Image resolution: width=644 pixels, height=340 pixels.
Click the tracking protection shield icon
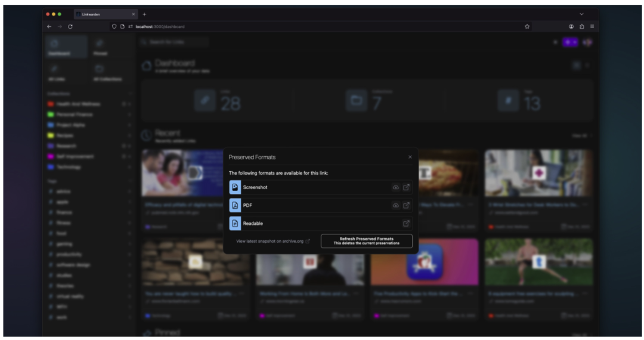point(114,26)
